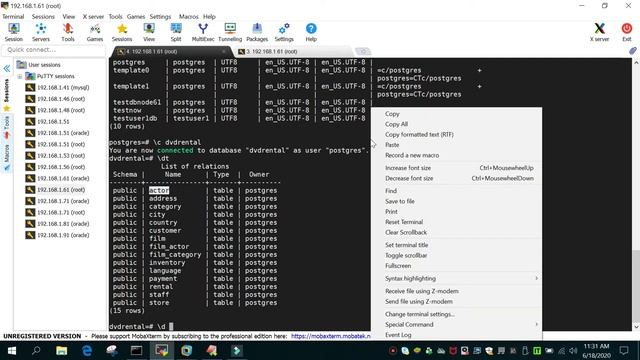The width and height of the screenshot is (640, 360).
Task: Collapse the PuTTY sessions tree node
Action: 20,76
